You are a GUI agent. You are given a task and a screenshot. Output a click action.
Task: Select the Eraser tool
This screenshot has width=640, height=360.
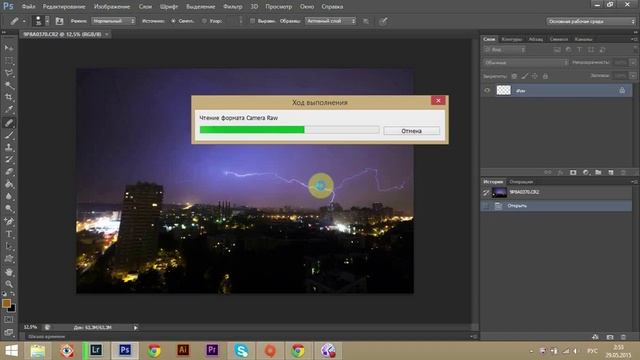tap(9, 172)
